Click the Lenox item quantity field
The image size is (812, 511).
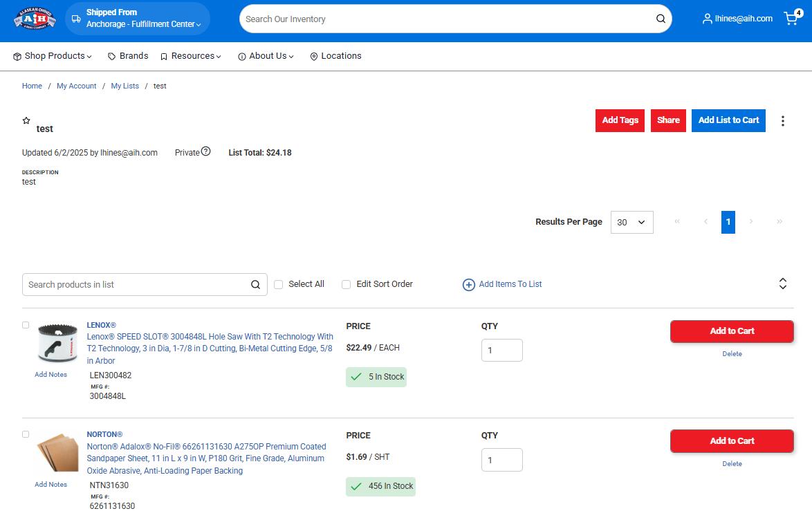pyautogui.click(x=502, y=351)
